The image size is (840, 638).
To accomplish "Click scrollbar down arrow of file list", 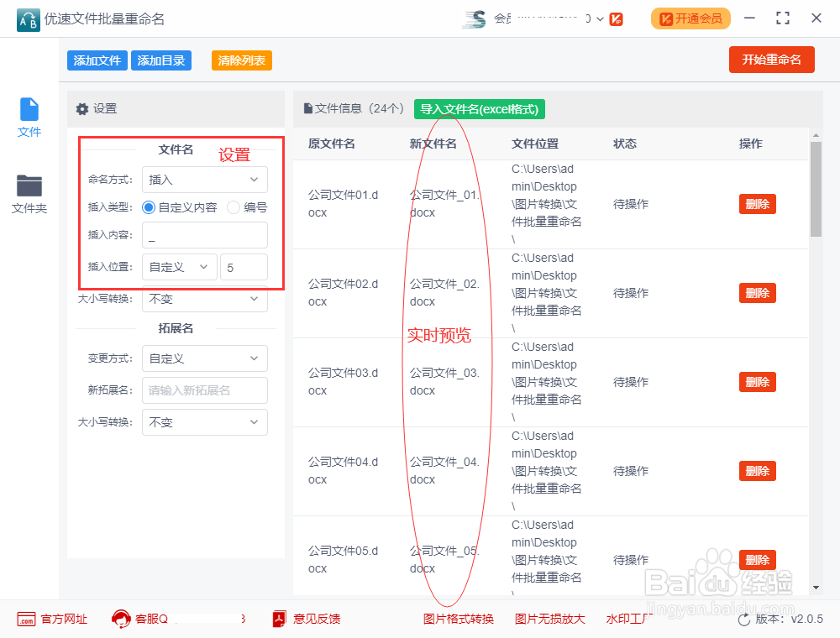I will (x=816, y=588).
